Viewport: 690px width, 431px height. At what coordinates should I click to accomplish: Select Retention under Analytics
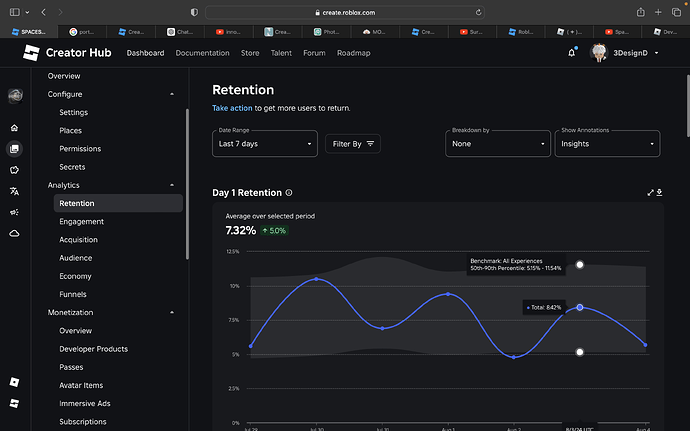click(118, 203)
